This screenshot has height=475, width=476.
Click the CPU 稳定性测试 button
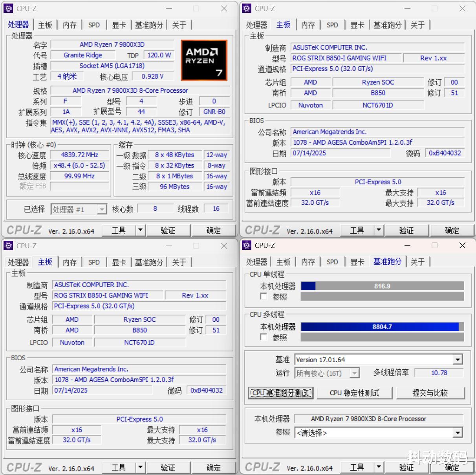354,393
